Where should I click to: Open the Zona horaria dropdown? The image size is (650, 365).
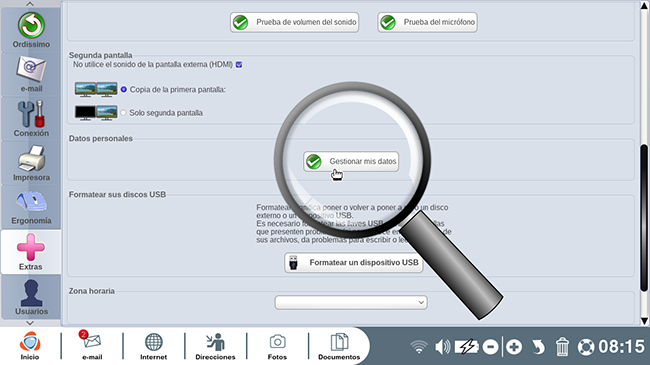point(351,302)
